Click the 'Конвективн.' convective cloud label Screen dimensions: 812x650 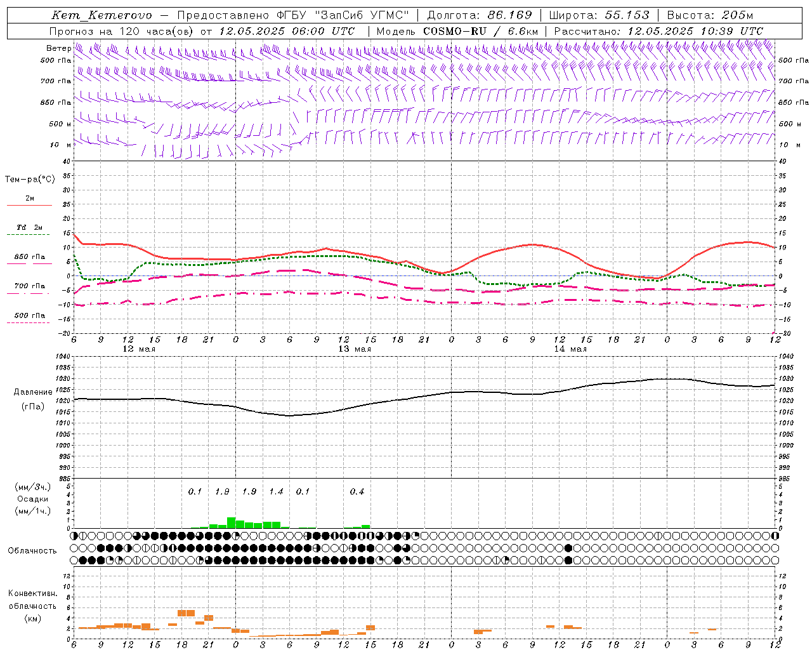coord(32,594)
